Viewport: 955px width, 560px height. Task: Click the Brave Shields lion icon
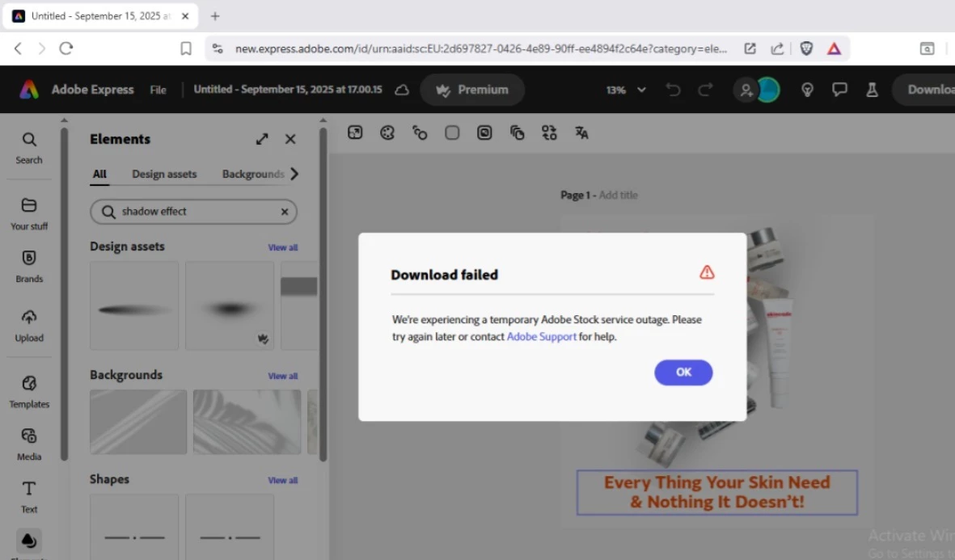[806, 48]
